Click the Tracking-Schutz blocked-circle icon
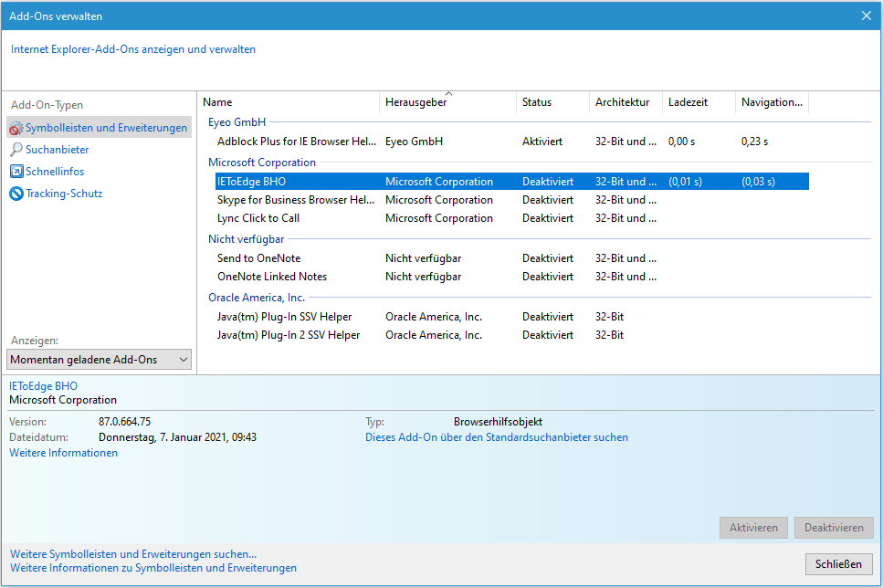Screen dimensions: 883x588 click(16, 194)
